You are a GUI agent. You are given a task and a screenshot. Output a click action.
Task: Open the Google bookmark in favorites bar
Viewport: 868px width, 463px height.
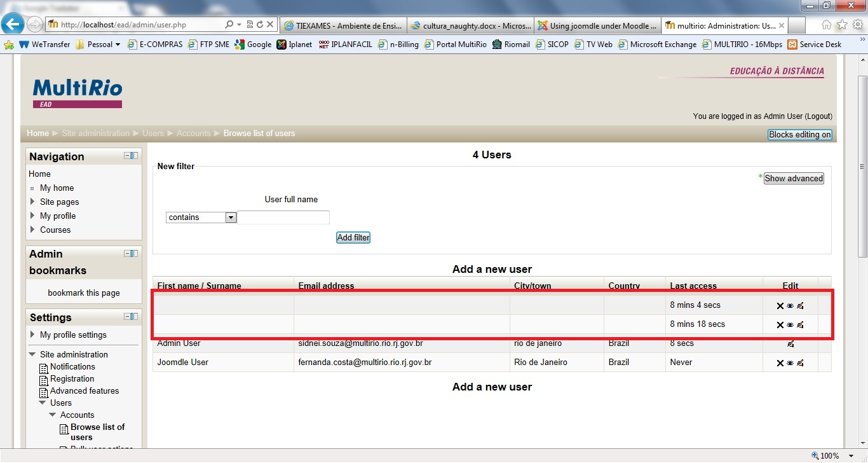253,45
